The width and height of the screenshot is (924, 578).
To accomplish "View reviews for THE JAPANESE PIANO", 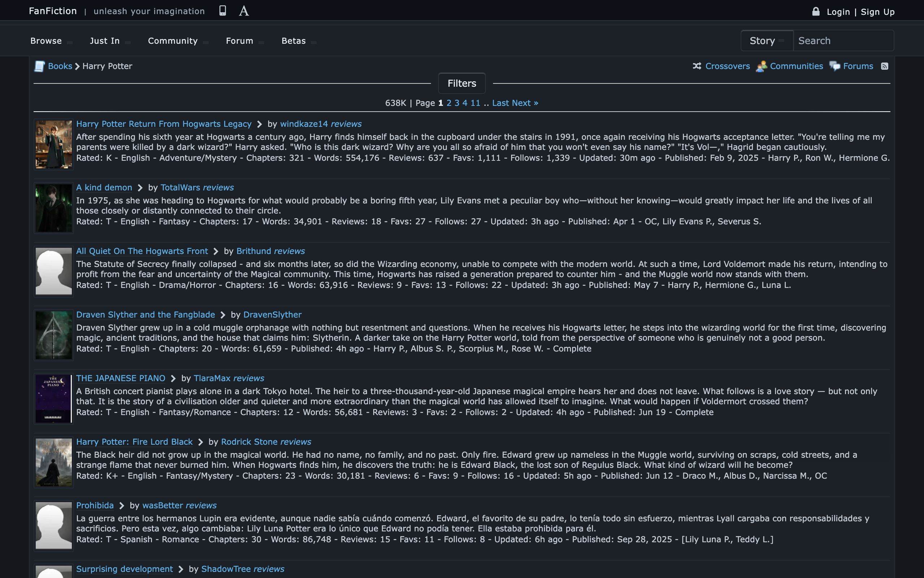I will [x=249, y=379].
